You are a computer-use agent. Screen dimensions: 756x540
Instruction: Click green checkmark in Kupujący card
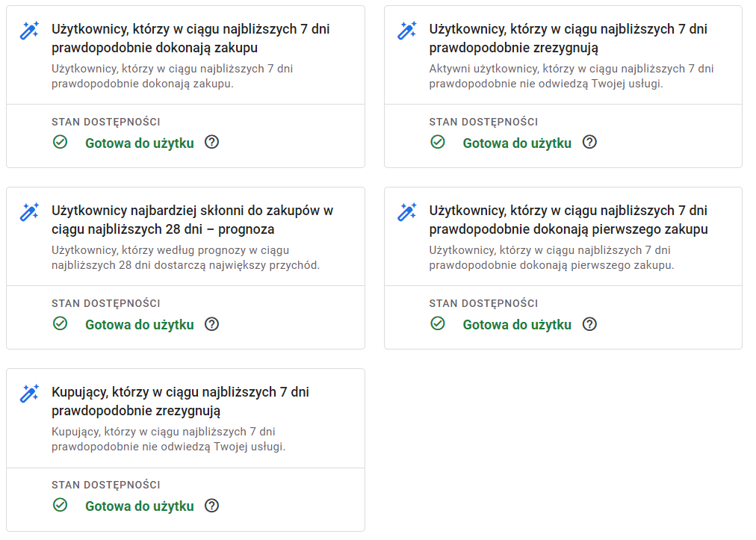pos(61,506)
